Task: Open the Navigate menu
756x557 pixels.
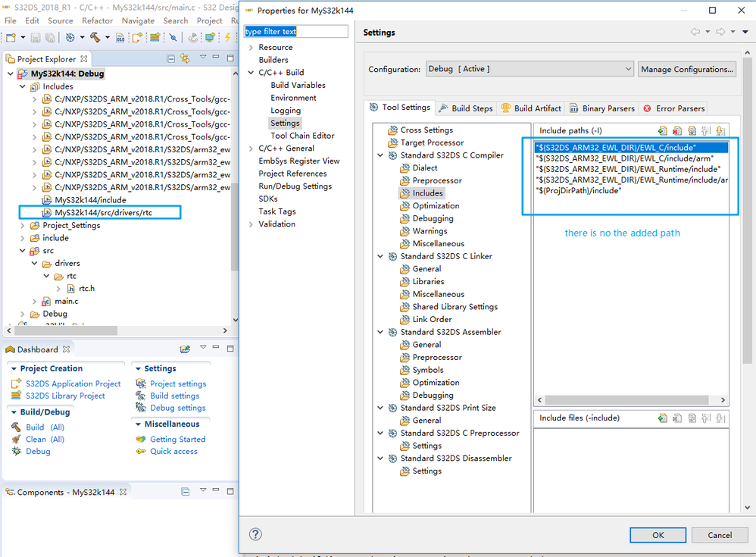Action: coord(138,20)
